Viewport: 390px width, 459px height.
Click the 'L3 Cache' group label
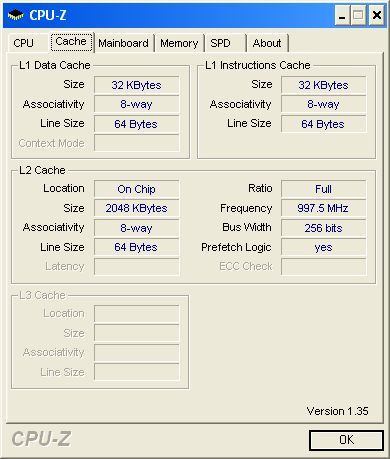pos(42,295)
